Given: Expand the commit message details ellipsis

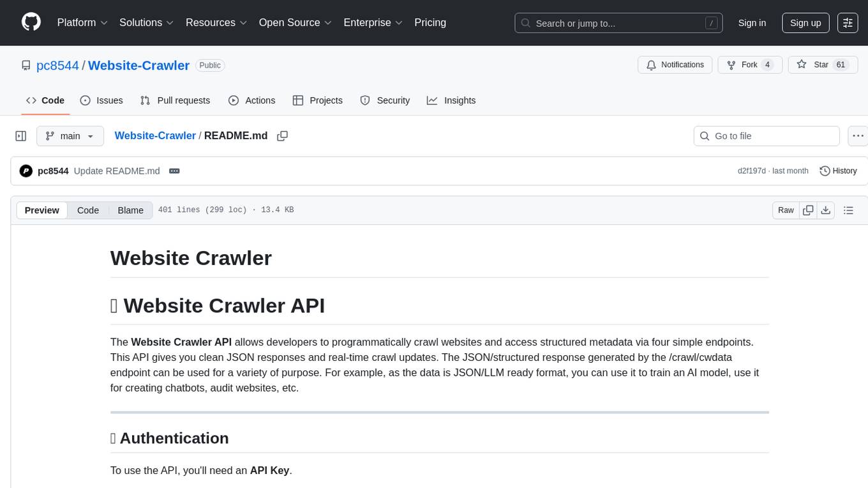Looking at the screenshot, I should (174, 171).
